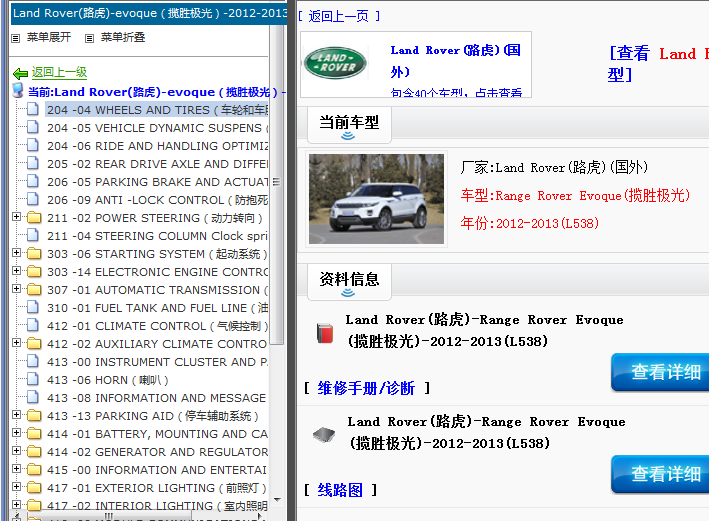This screenshot has width=709, height=521.
Task: Expand the 417-01 EXTERIOR LIGHTING node
Action: 16,488
